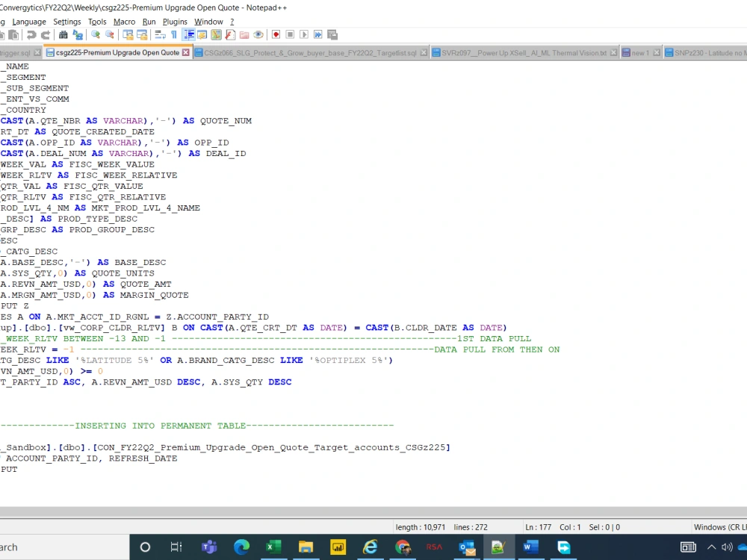The width and height of the screenshot is (747, 560).
Task: Close the CSGz066_SLG tab
Action: (x=424, y=53)
